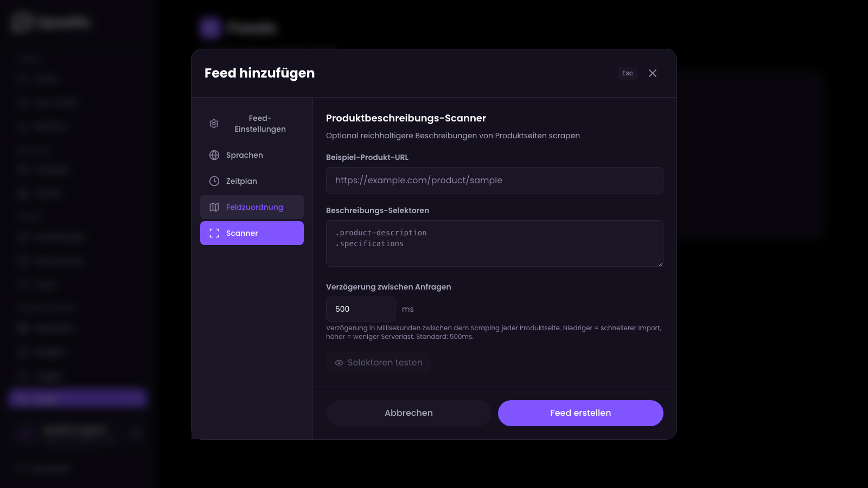Click the eye icon in Selektoren testen

point(338,363)
